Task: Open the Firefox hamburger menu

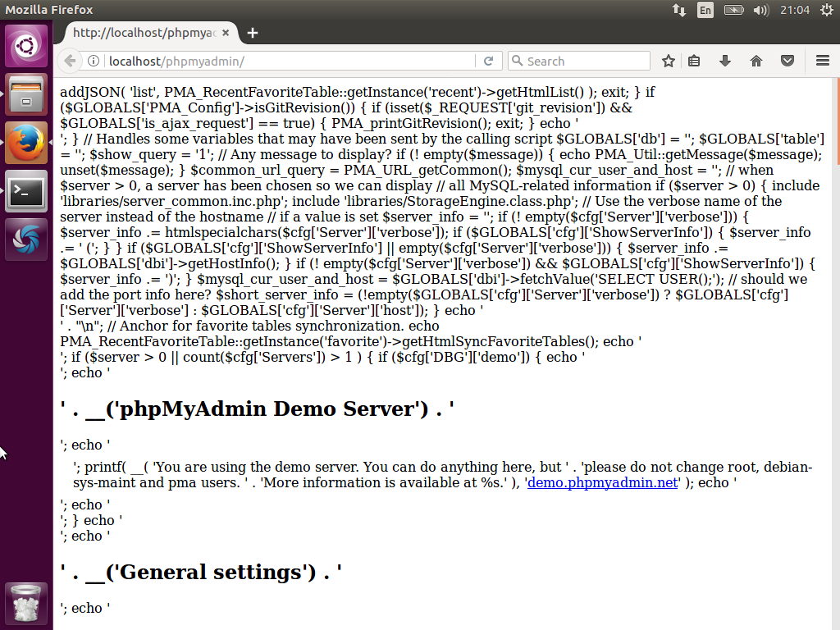Action: pyautogui.click(x=820, y=61)
